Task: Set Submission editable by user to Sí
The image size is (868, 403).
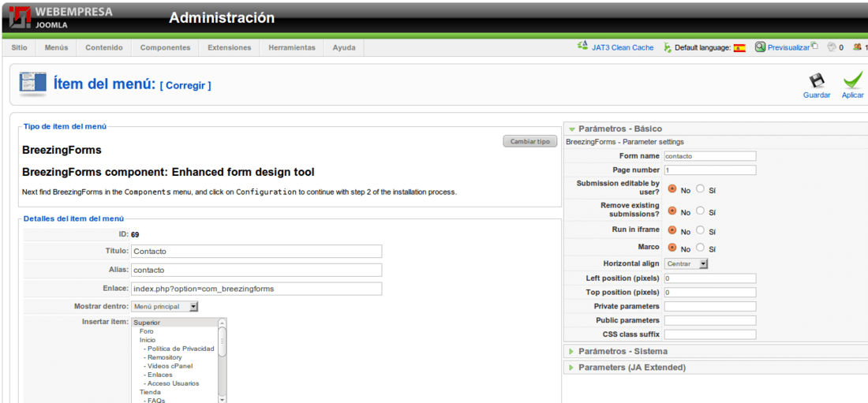Action: [x=700, y=188]
